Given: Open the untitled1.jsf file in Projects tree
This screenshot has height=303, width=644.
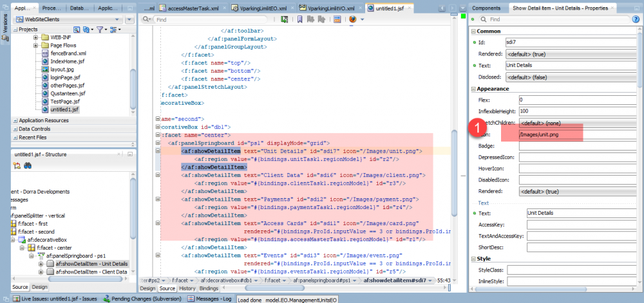Looking at the screenshot, I should (64, 110).
